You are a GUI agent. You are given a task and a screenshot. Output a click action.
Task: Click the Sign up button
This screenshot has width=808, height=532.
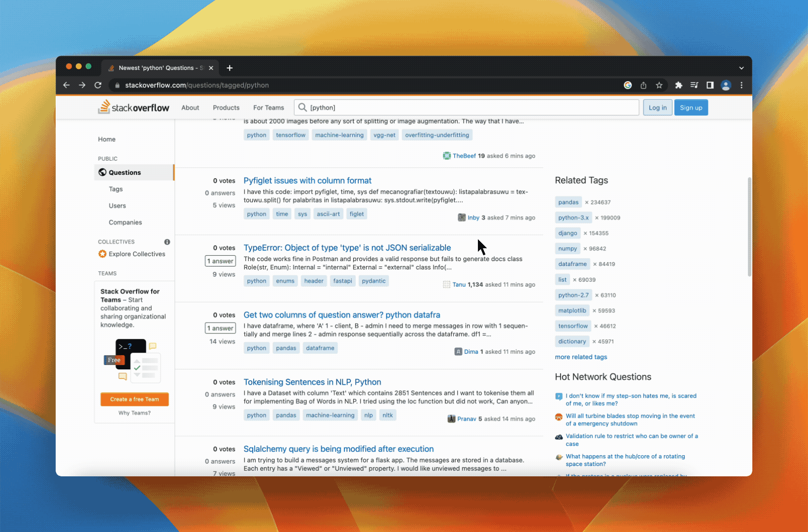(x=691, y=108)
